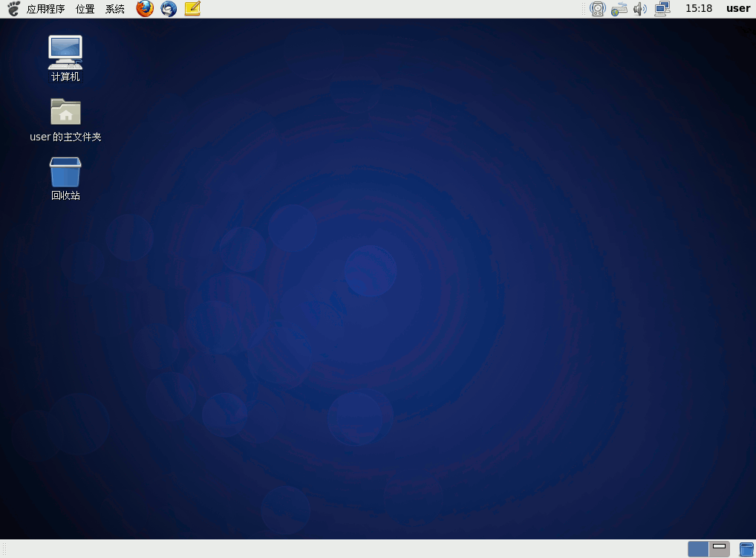Select the user 的主文件夹 folder icon

coord(65,120)
